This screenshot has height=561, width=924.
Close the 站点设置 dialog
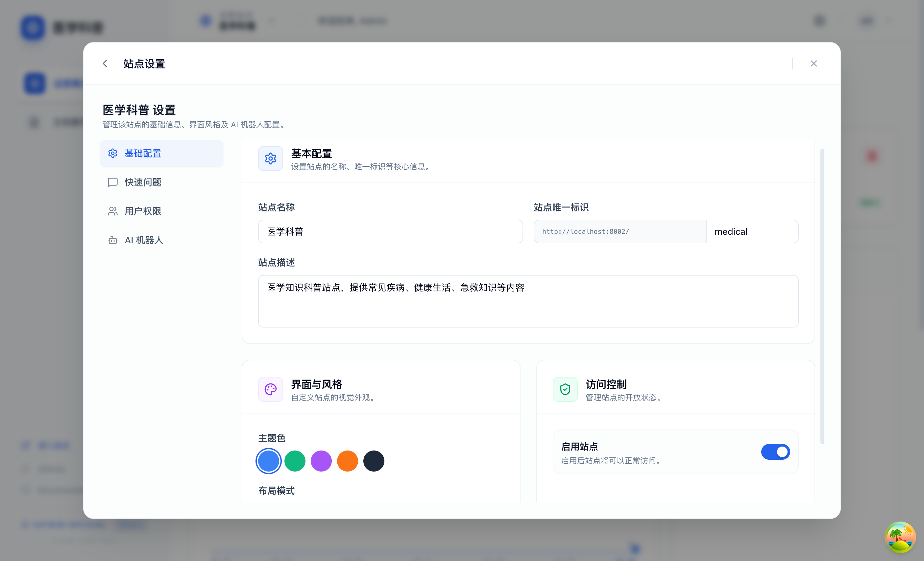814,63
